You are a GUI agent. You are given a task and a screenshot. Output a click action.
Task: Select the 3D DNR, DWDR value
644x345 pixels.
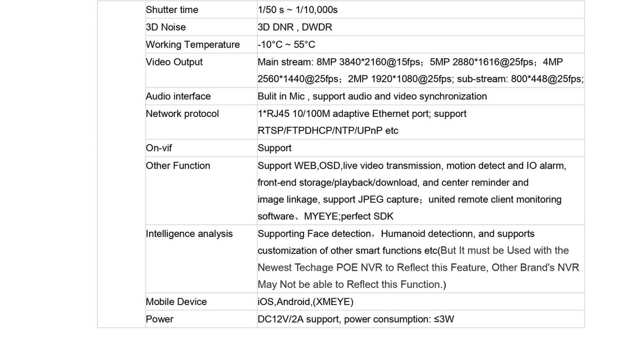coord(295,27)
